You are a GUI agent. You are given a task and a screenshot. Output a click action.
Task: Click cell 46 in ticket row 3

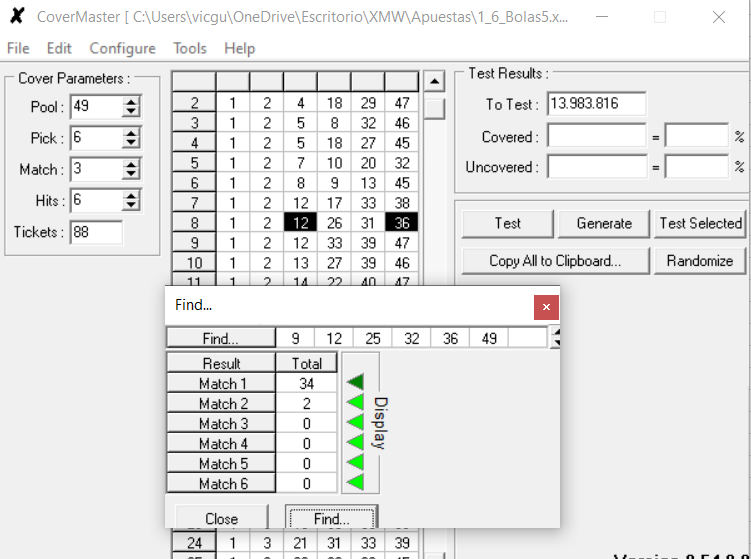click(401, 123)
